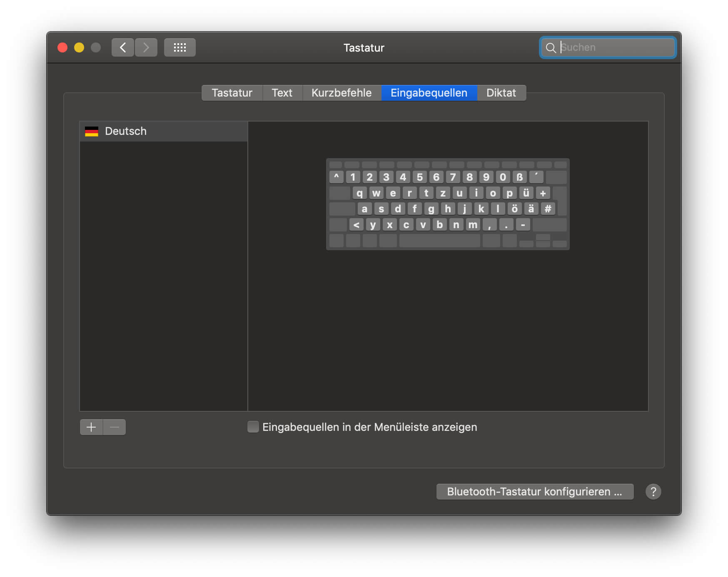Click the 1 key on keyboard preview

point(353,177)
